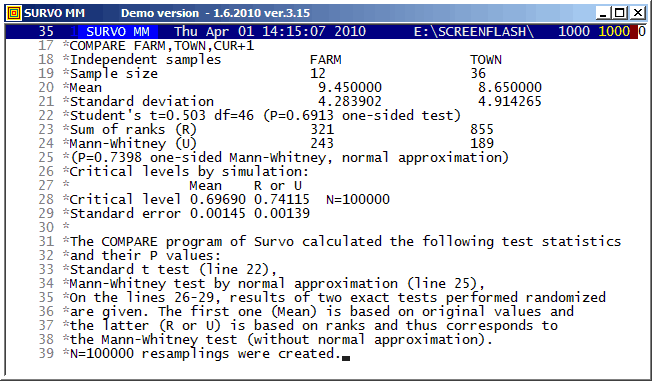Image resolution: width=652 pixels, height=381 pixels.
Task: Place cursor on COMPARE FARM,TOWN,CUR+1 command line
Action: tap(162, 45)
